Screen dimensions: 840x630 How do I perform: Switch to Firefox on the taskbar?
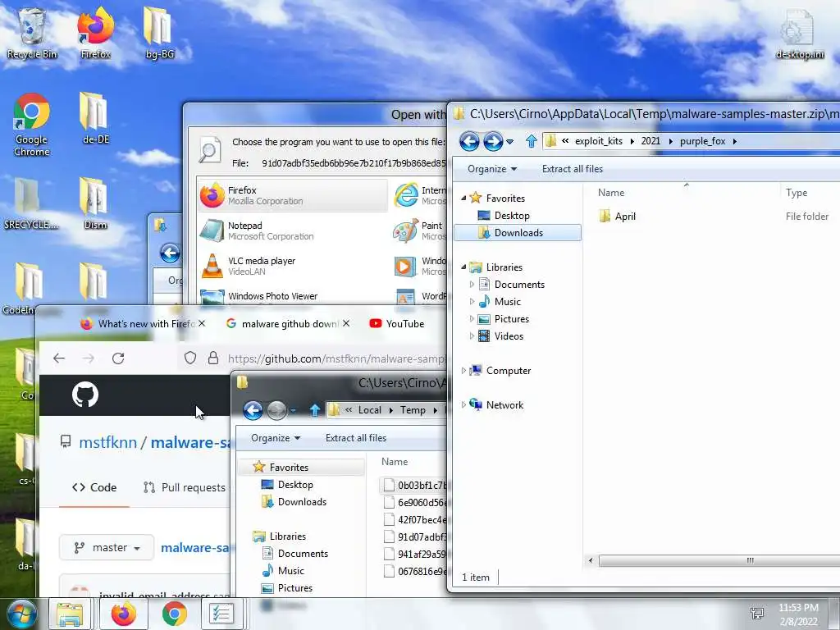(124, 614)
